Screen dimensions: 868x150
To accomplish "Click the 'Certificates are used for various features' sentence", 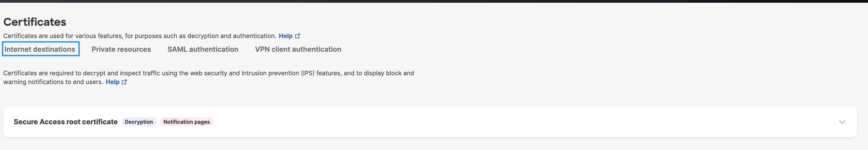I will tap(140, 36).
